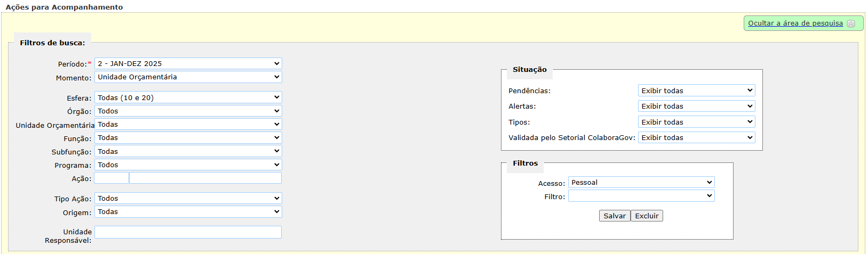
Task: Click the Excluir button
Action: tap(647, 216)
